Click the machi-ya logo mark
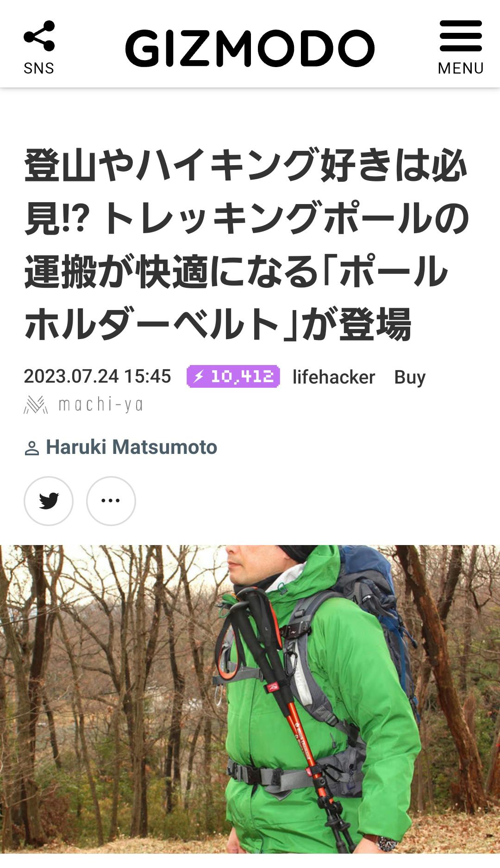Screen dimensions: 500x868 [x=36, y=405]
